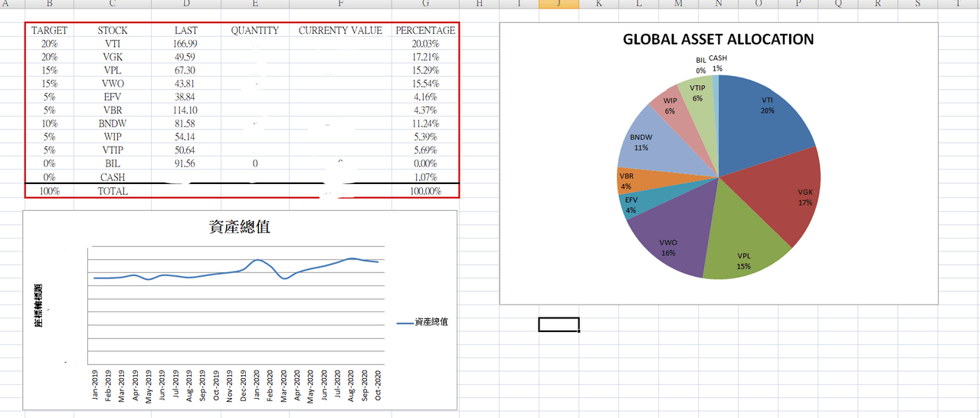
Task: Click the 資產總值 legend entry
Action: pos(422,322)
